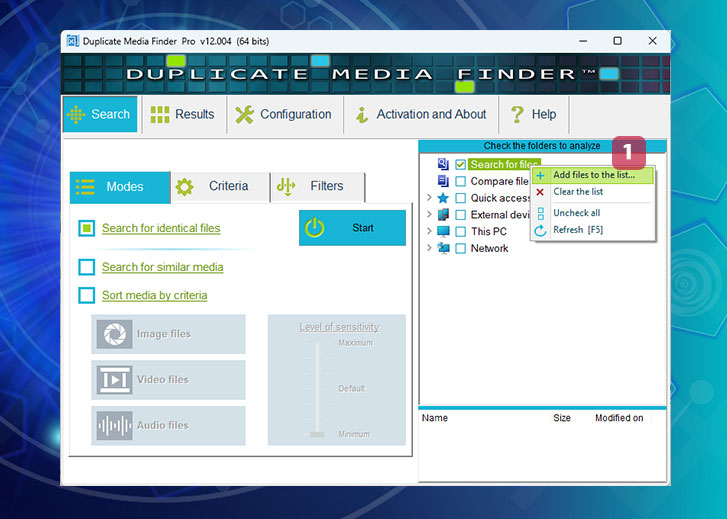Click the Compare files document icon
This screenshot has height=519, width=727.
click(443, 181)
